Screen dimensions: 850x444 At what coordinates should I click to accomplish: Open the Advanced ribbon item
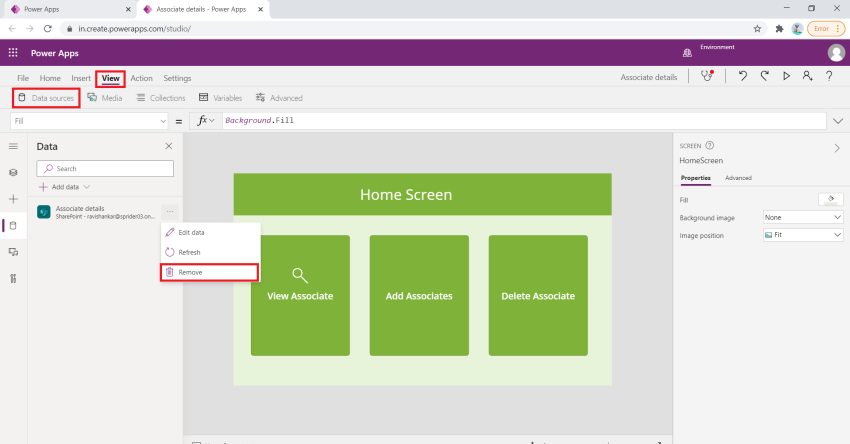[x=279, y=98]
